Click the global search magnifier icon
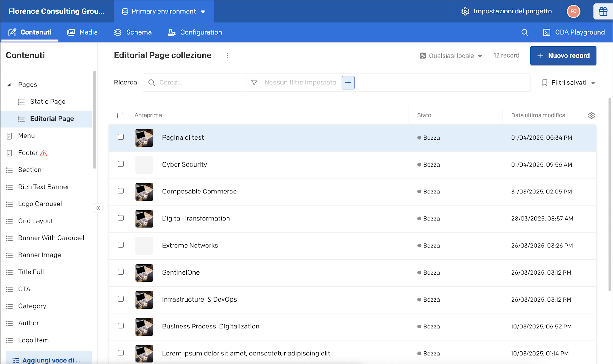Viewport: 613px width, 364px height. coord(525,32)
